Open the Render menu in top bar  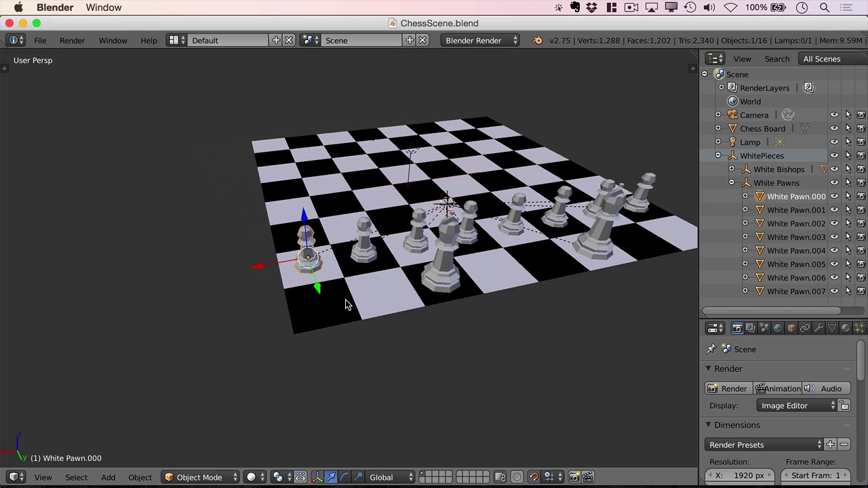(73, 41)
